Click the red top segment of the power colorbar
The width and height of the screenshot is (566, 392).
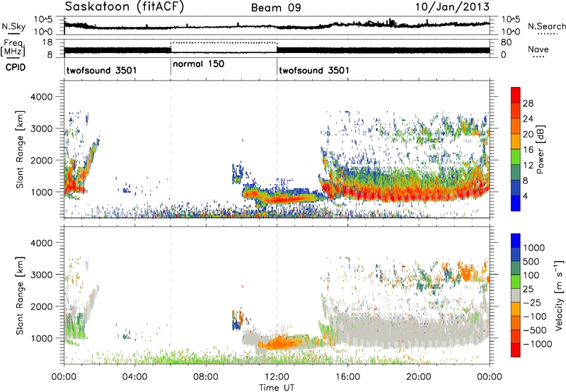pos(516,96)
